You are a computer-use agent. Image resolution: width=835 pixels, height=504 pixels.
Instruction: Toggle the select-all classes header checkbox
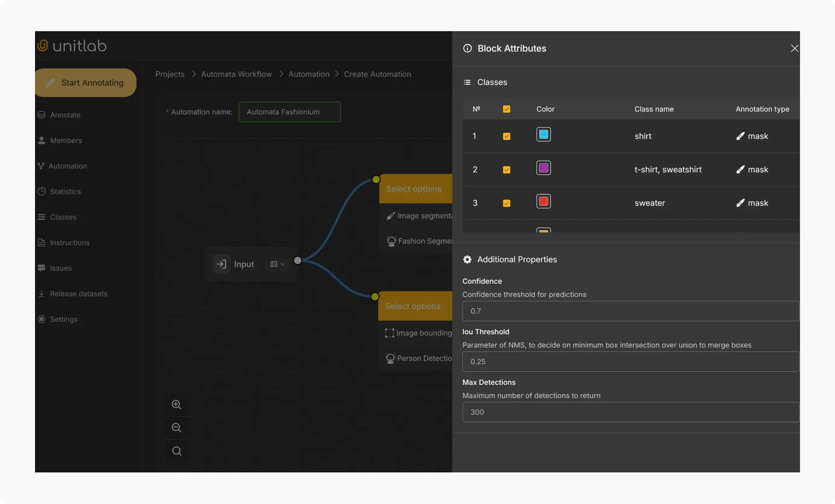click(x=506, y=109)
